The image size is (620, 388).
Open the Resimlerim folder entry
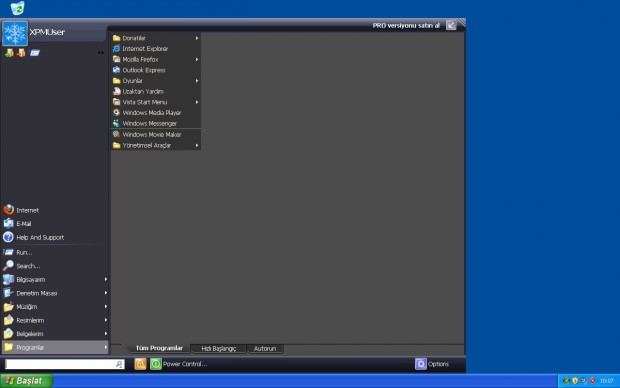(x=55, y=320)
